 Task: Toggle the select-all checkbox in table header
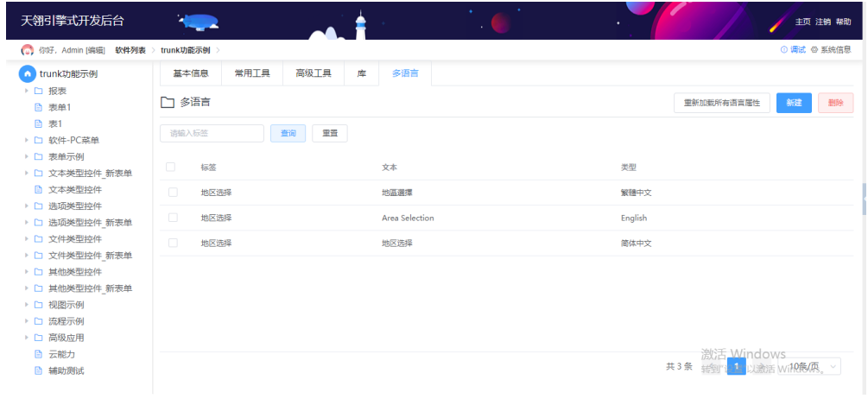coord(171,167)
